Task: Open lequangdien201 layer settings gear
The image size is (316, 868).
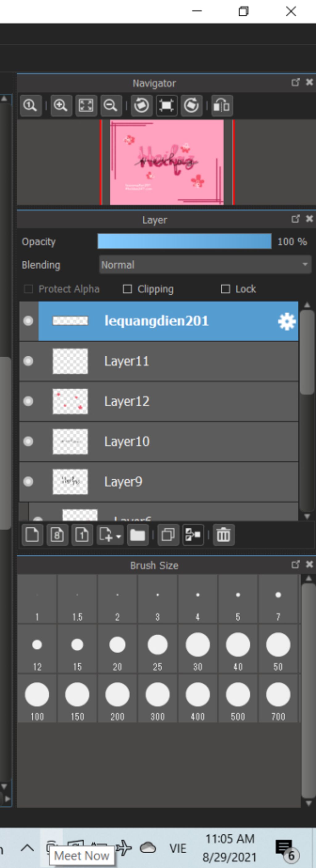Action: pos(286,321)
